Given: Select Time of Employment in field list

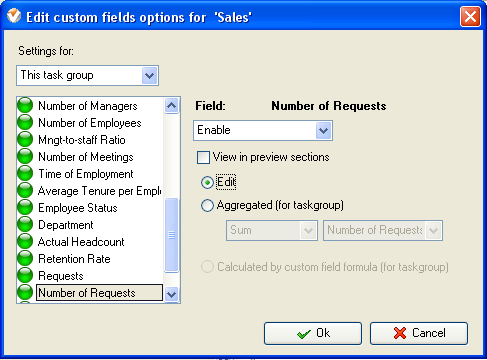Looking at the screenshot, I should point(86,174).
